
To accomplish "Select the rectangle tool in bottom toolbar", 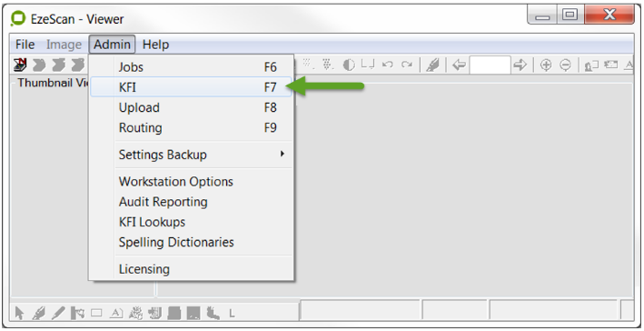I will (x=96, y=313).
